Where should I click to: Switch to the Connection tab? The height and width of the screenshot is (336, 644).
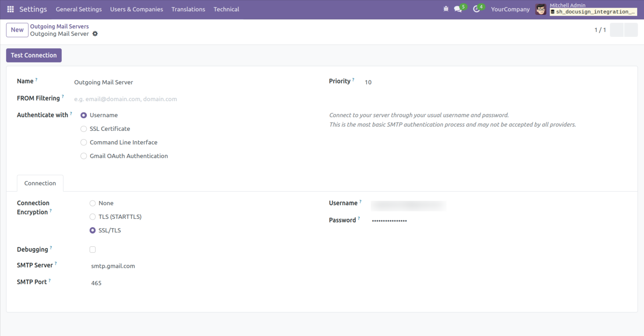tap(40, 183)
